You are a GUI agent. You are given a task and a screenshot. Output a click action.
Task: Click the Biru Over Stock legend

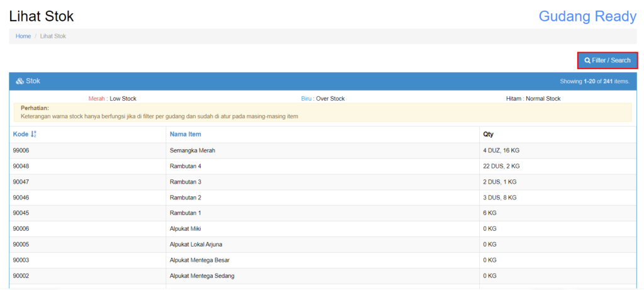click(x=323, y=99)
